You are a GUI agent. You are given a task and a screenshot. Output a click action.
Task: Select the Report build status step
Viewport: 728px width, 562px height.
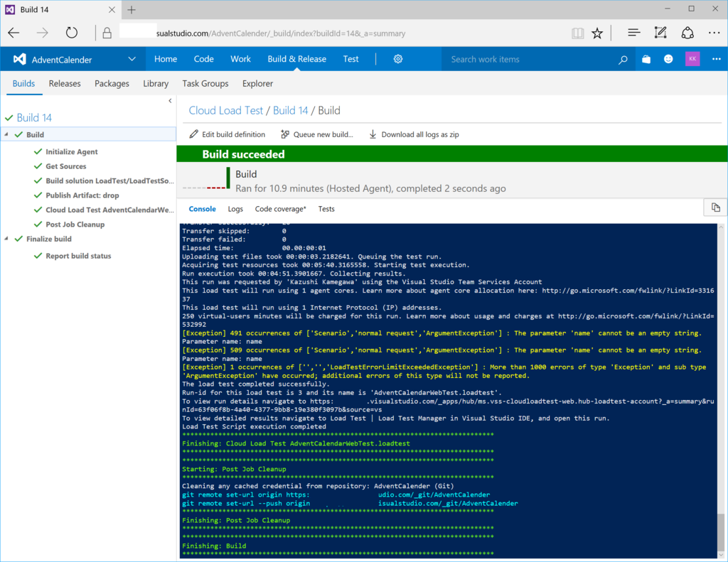[78, 256]
